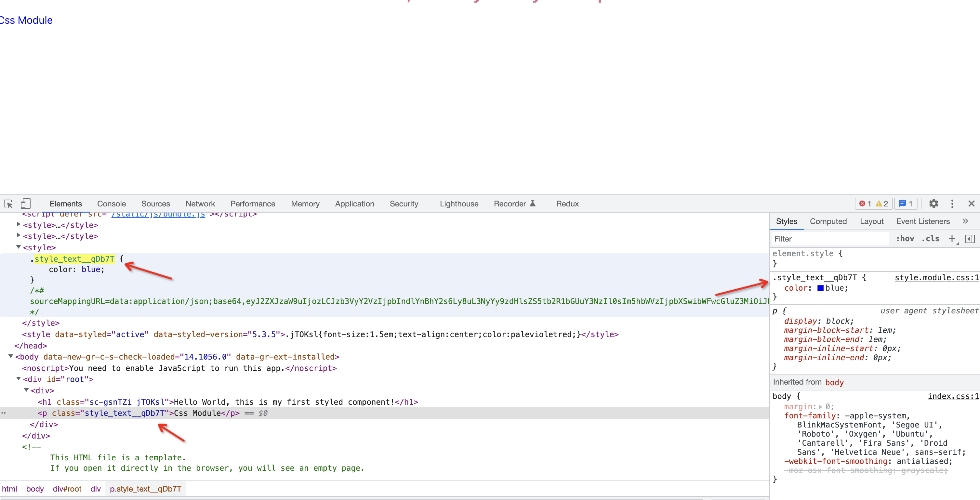Select the Elements tab

pyautogui.click(x=65, y=204)
